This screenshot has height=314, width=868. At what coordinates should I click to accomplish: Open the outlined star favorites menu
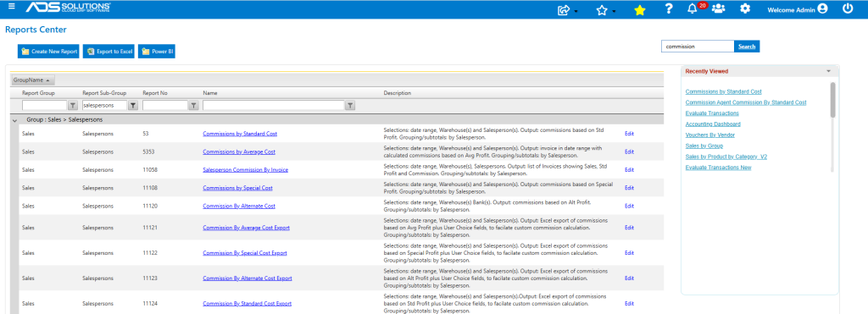[602, 10]
